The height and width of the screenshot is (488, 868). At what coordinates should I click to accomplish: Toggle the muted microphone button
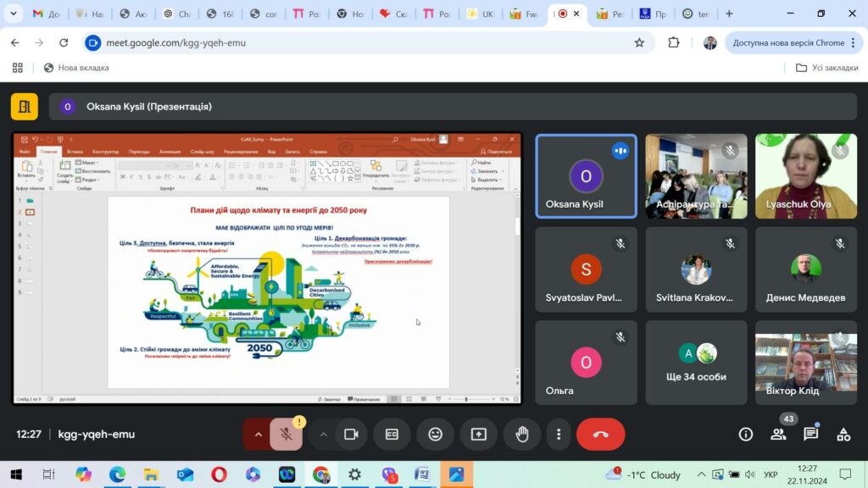(x=287, y=435)
